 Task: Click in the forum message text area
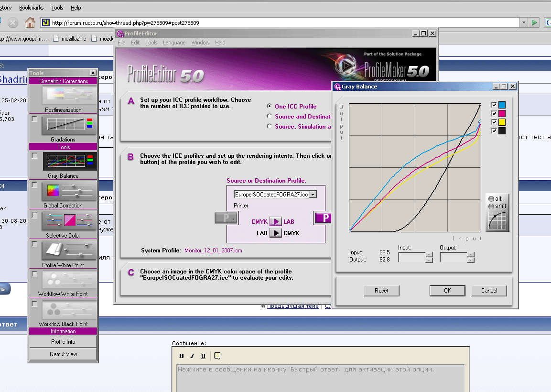point(320,378)
